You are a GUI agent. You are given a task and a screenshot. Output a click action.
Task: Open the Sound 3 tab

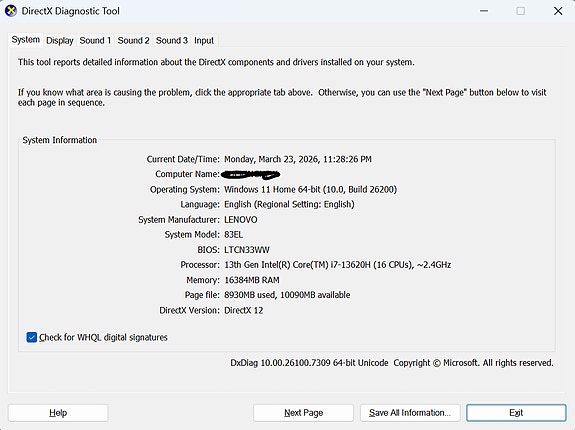tap(172, 40)
